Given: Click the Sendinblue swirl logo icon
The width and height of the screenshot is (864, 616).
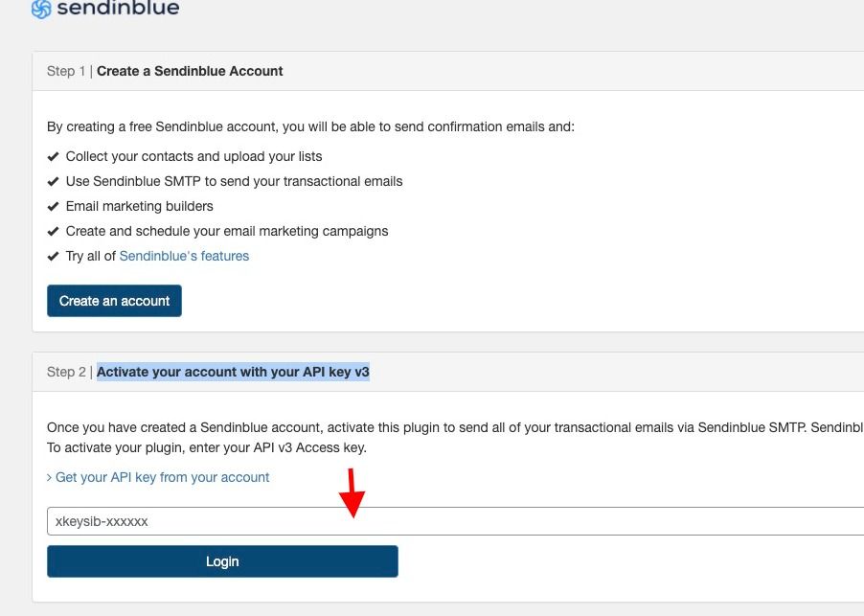Looking at the screenshot, I should point(41,9).
